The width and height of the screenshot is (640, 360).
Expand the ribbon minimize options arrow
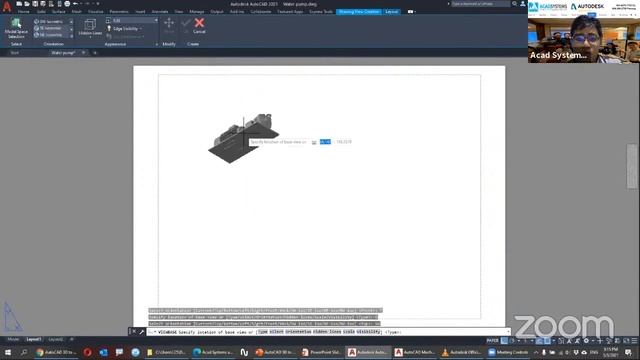point(415,11)
